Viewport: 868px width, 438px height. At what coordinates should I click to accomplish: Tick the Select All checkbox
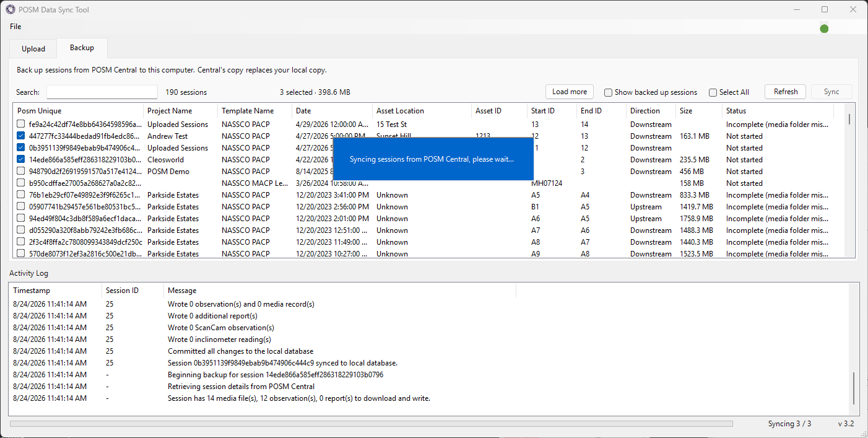(x=713, y=92)
